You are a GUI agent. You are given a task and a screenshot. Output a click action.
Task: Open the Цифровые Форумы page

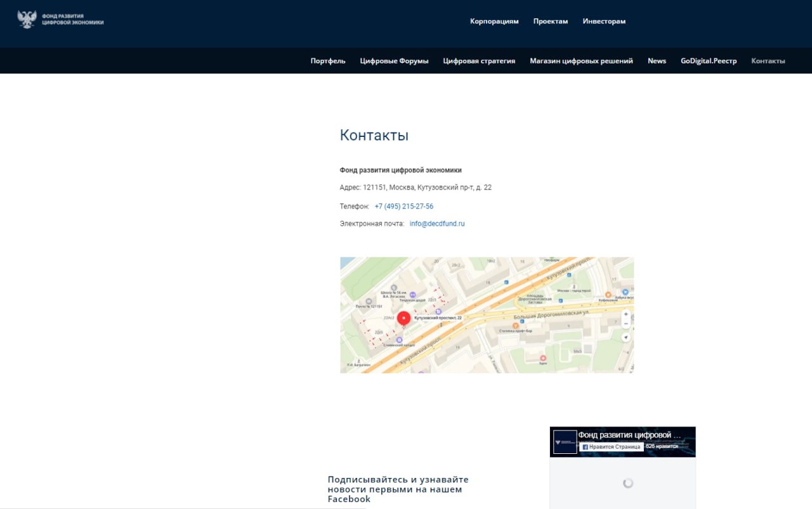394,61
